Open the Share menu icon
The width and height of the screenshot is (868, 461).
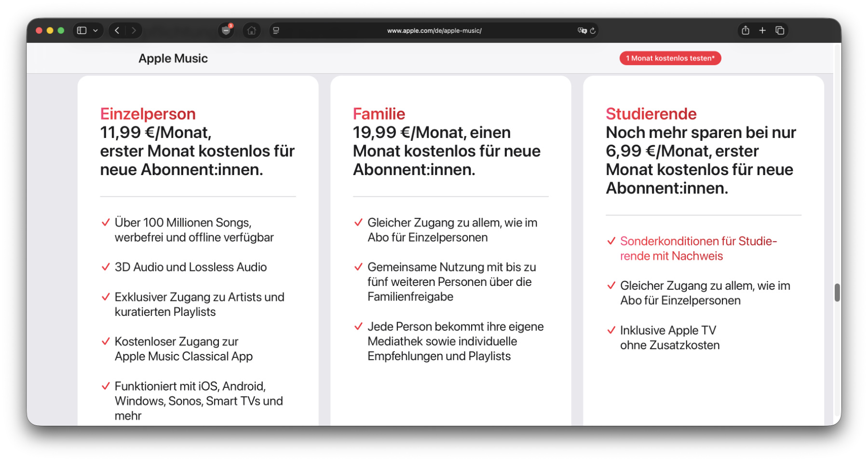[x=746, y=30]
